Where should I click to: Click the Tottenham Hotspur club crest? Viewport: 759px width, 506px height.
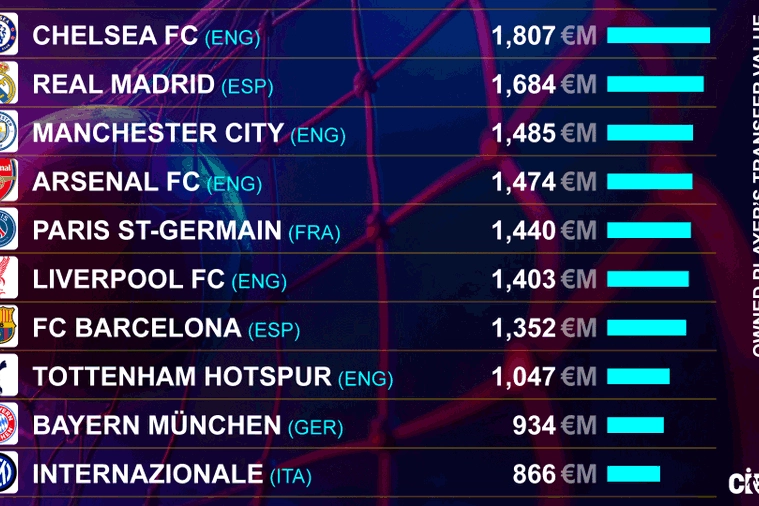(8, 376)
